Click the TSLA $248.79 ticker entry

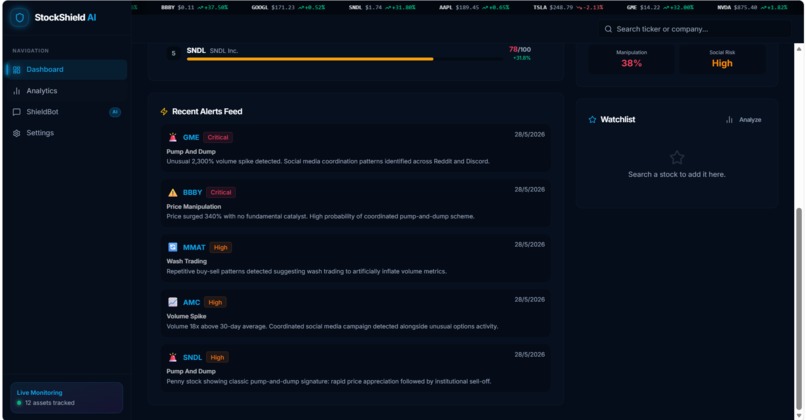568,8
